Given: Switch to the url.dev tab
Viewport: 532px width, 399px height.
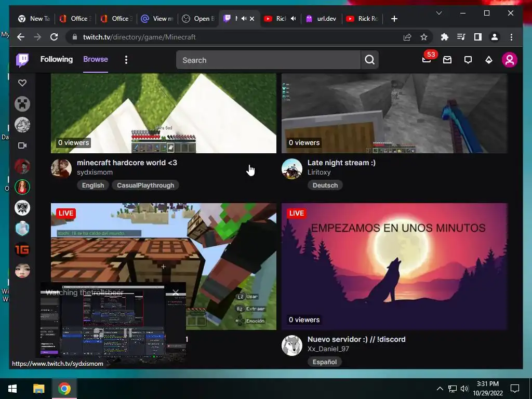Looking at the screenshot, I should 322,19.
